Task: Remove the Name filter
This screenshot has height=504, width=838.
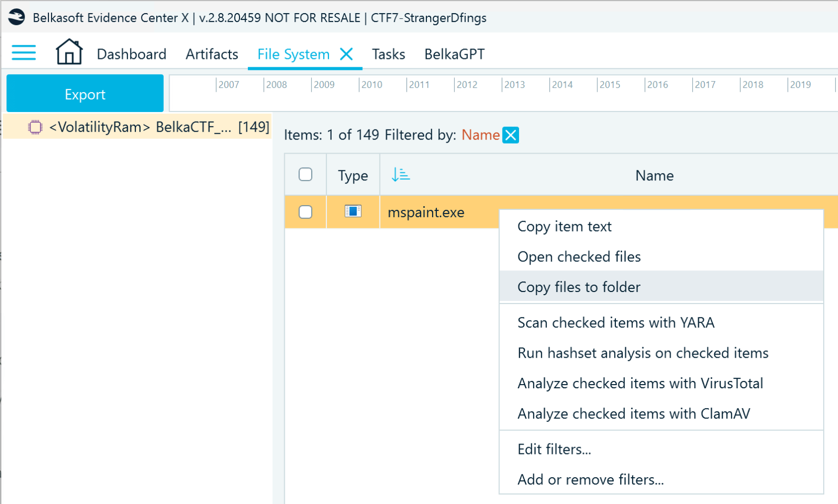Action: tap(511, 135)
